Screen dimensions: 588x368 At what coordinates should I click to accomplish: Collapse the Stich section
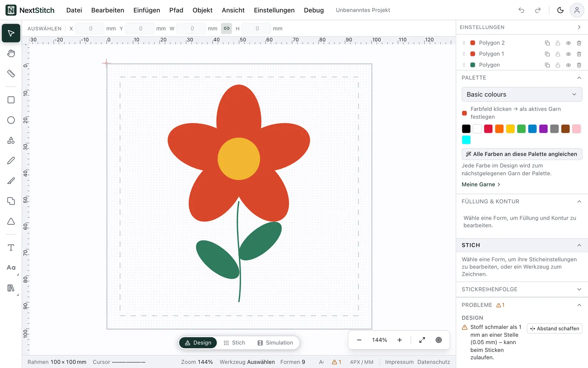tap(579, 245)
